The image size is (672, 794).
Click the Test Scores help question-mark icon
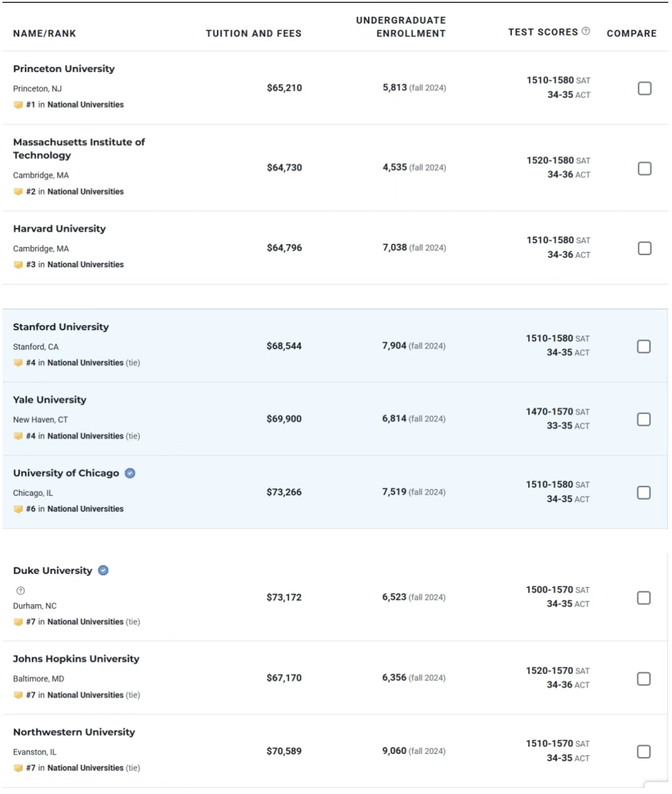(585, 31)
